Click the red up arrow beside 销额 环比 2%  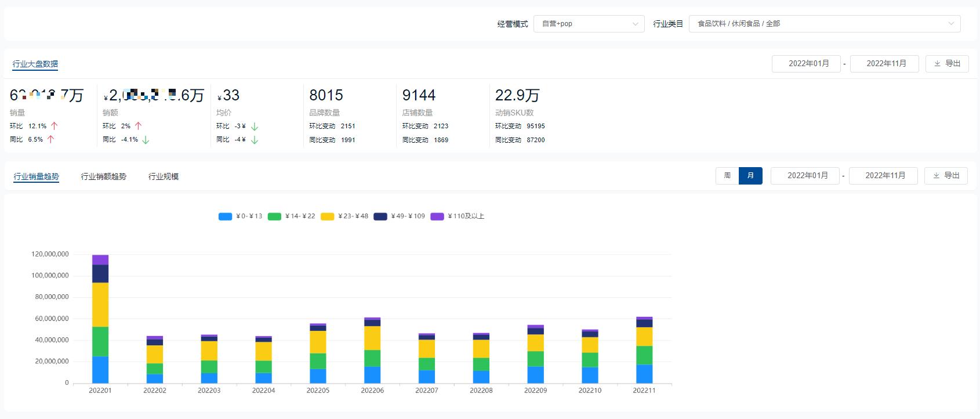[x=138, y=126]
